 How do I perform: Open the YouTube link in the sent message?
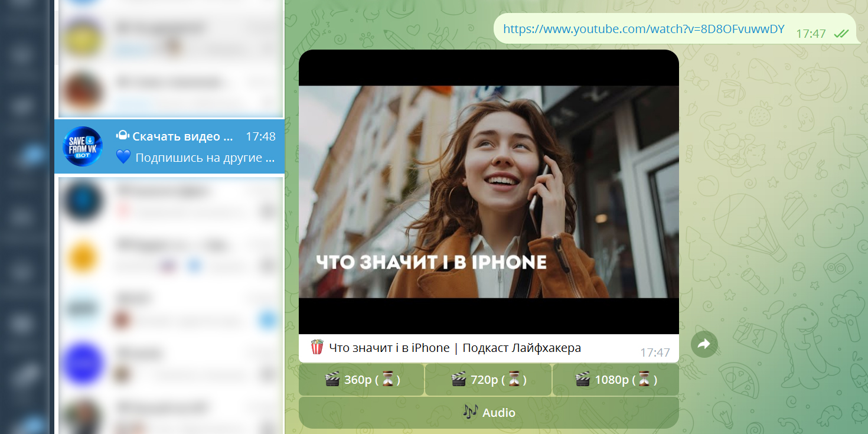coord(644,29)
